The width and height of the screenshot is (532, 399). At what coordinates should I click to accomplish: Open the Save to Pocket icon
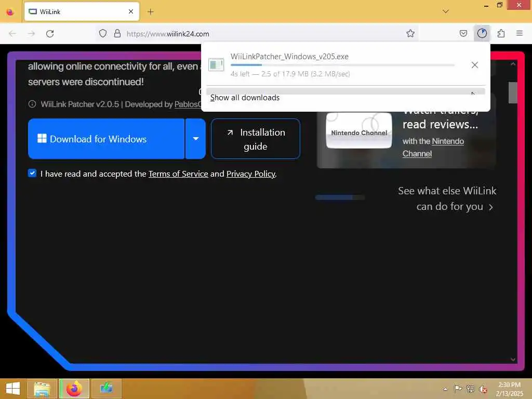(x=463, y=33)
